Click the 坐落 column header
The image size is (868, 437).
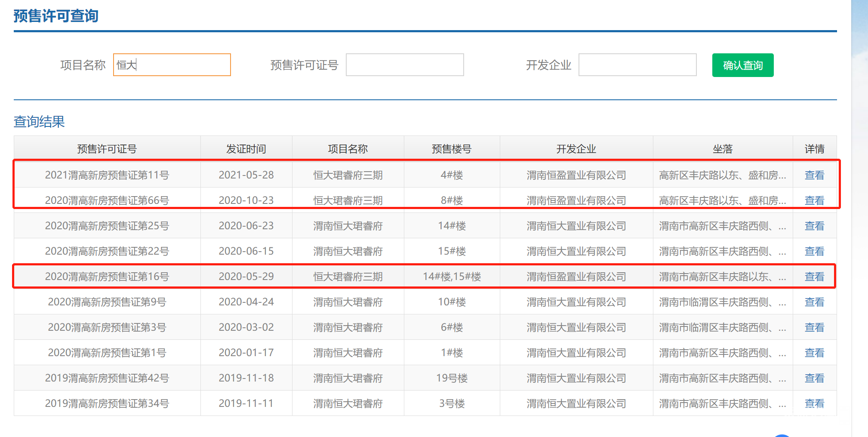[x=722, y=149]
